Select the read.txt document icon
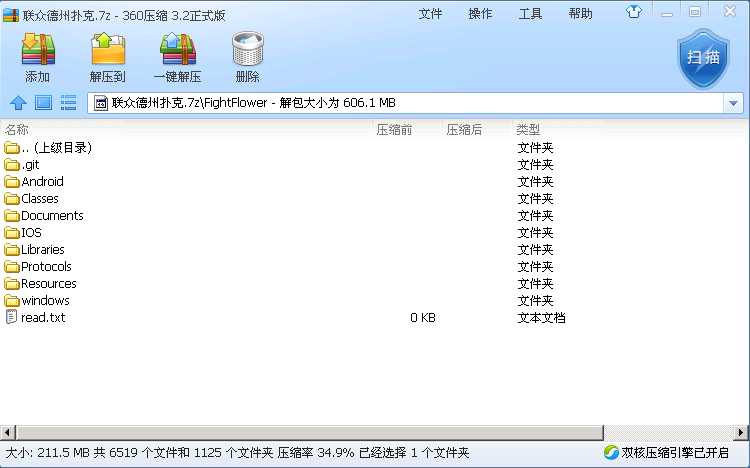This screenshot has width=750, height=468. (x=11, y=317)
